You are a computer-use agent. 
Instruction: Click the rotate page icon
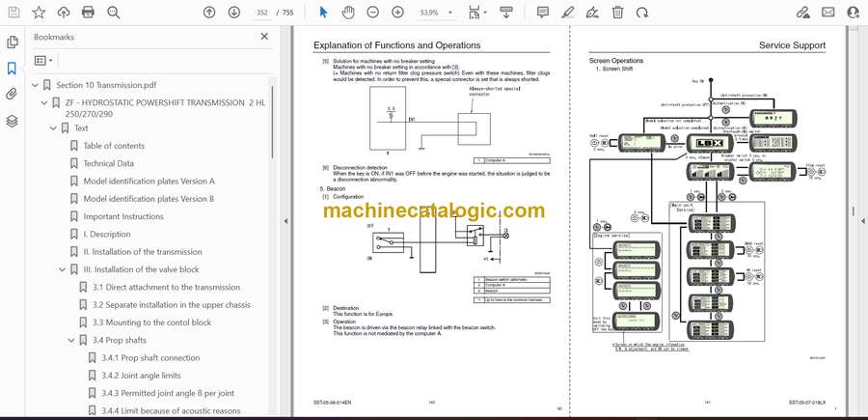[642, 13]
